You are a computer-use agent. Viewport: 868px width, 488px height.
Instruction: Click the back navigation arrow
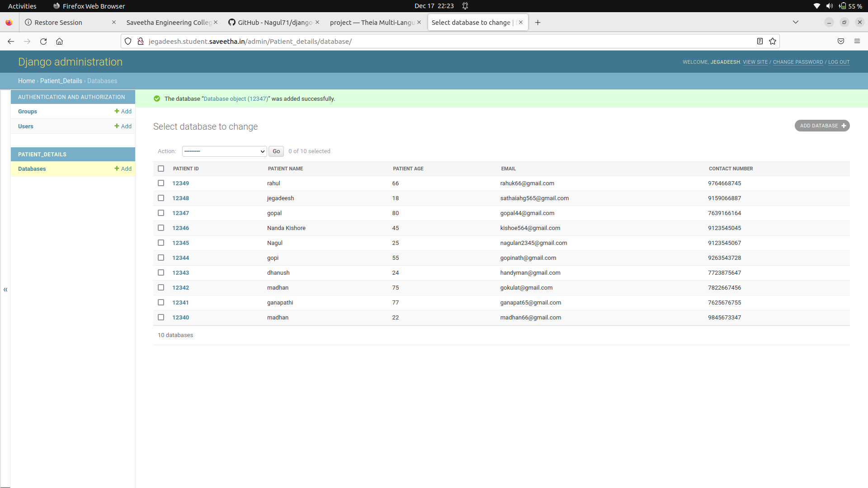pyautogui.click(x=11, y=42)
